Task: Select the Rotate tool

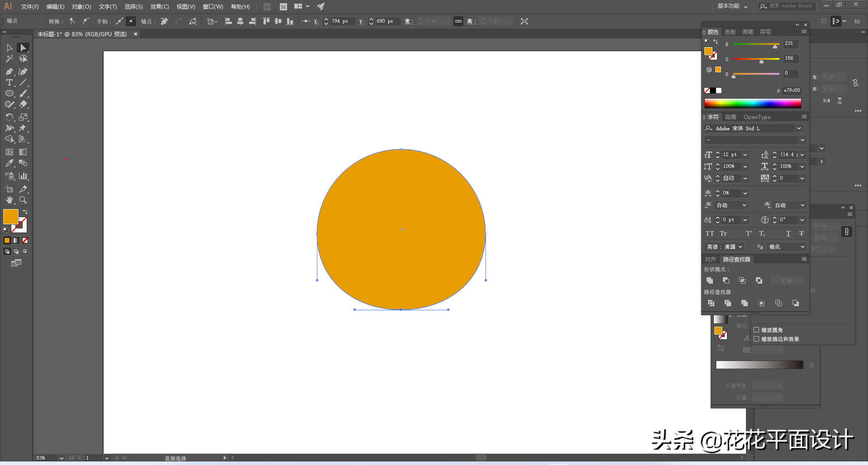Action: tap(9, 117)
